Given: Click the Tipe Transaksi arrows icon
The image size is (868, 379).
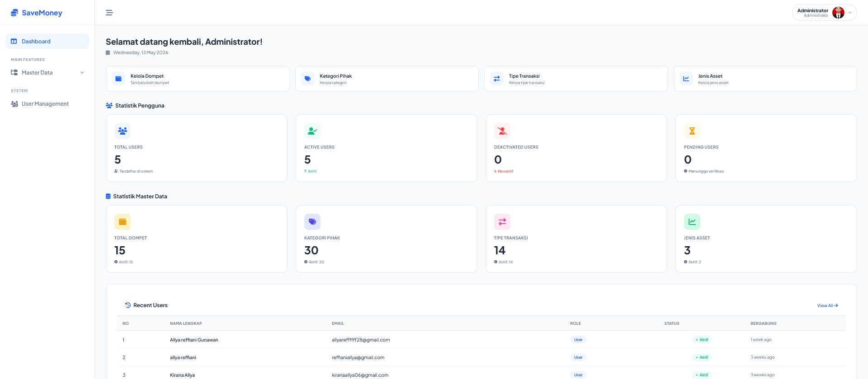Looking at the screenshot, I should 497,79.
